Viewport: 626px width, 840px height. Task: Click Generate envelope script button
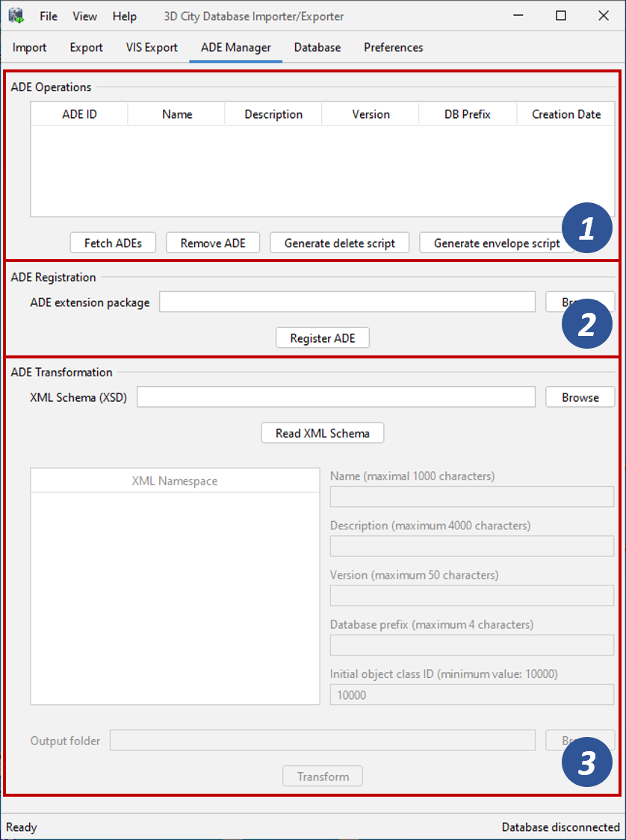click(x=497, y=243)
